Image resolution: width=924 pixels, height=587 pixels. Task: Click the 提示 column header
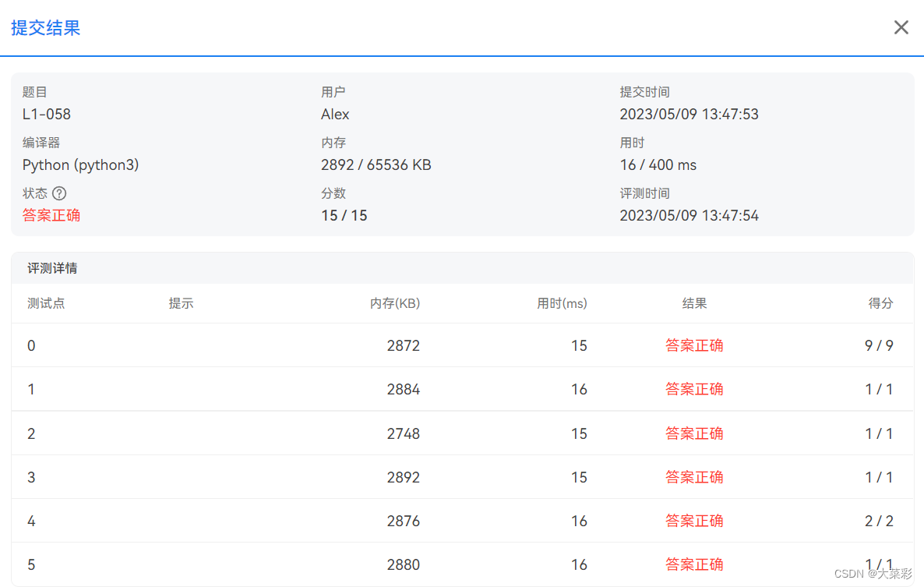(x=181, y=303)
